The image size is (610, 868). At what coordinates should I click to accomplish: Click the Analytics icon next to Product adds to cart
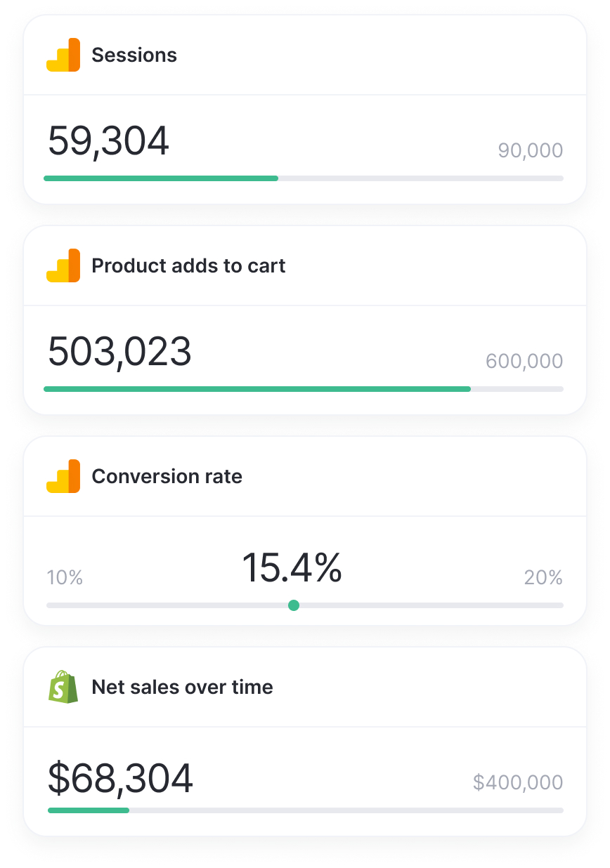coord(63,265)
